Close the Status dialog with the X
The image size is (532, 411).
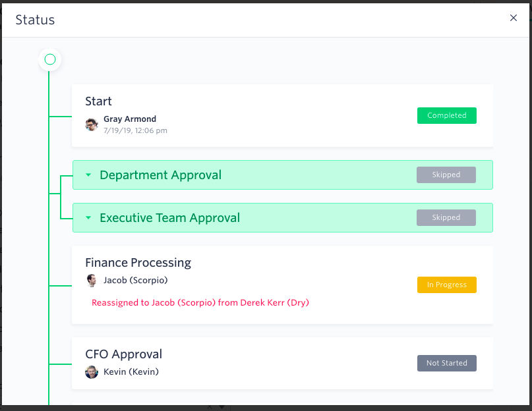(514, 18)
